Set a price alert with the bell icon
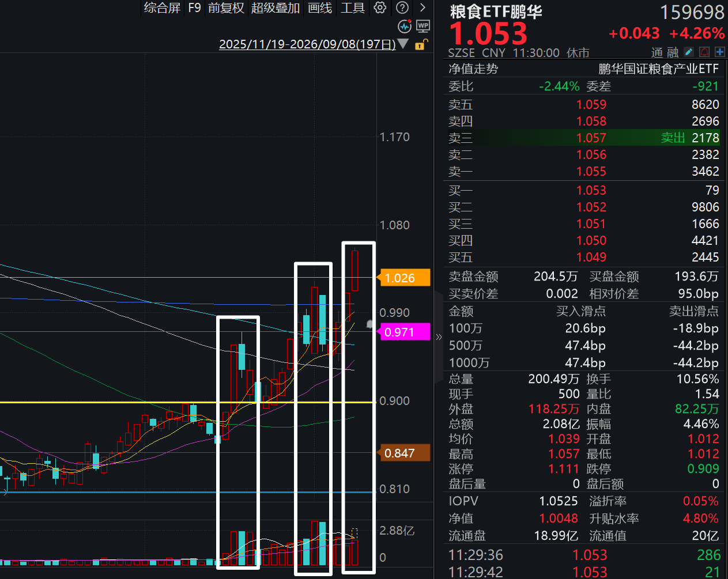The height and width of the screenshot is (579, 728). pyautogui.click(x=704, y=52)
